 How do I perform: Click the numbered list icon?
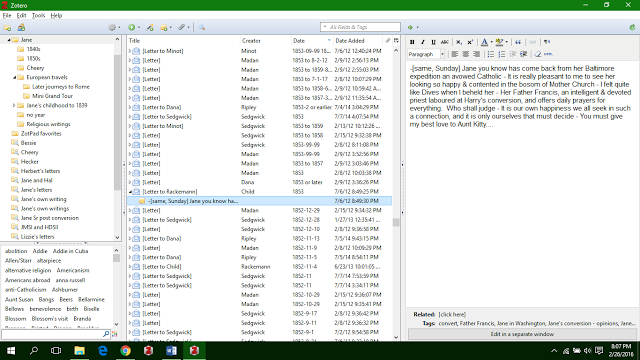[x=502, y=54]
